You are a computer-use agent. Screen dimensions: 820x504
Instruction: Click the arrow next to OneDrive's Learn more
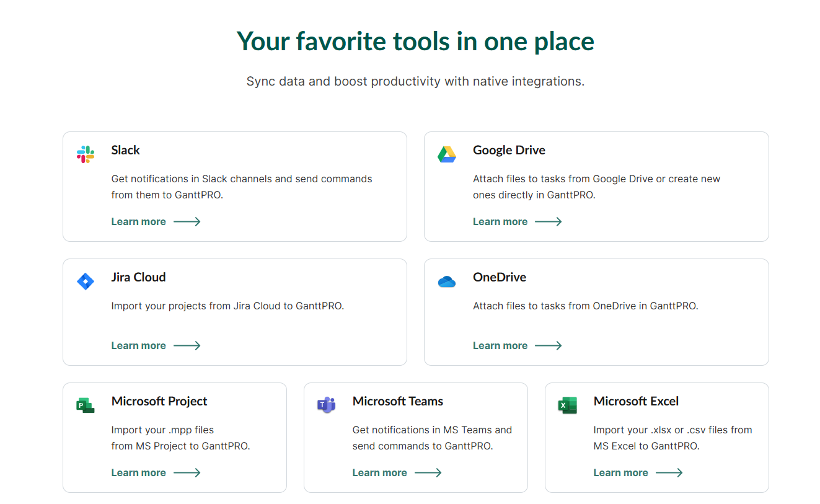[549, 345]
